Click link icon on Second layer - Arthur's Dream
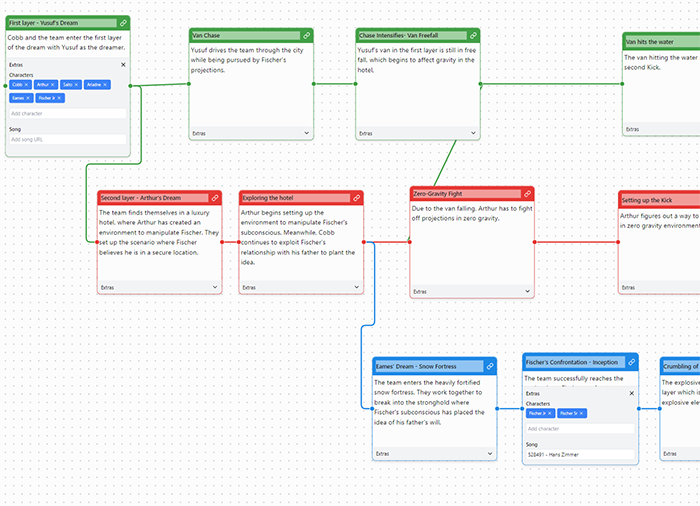The image size is (700, 506). point(214,198)
